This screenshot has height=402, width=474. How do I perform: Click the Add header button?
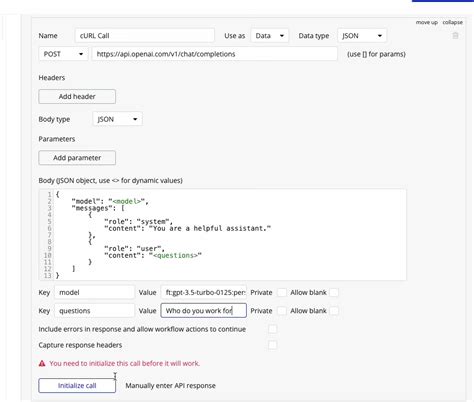click(77, 96)
